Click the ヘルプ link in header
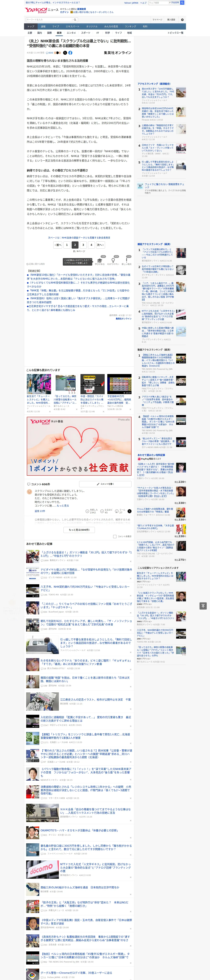Image resolution: width=210 pixels, height=980 pixels. [x=143, y=3]
